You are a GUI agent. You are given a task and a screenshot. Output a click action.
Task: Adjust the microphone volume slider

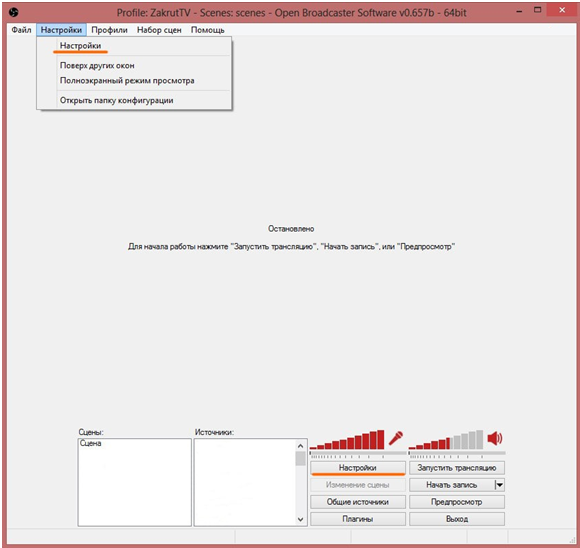pyautogui.click(x=358, y=453)
